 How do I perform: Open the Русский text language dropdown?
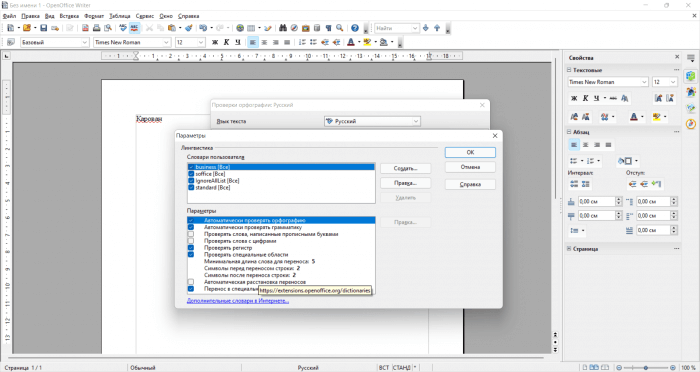pyautogui.click(x=372, y=121)
